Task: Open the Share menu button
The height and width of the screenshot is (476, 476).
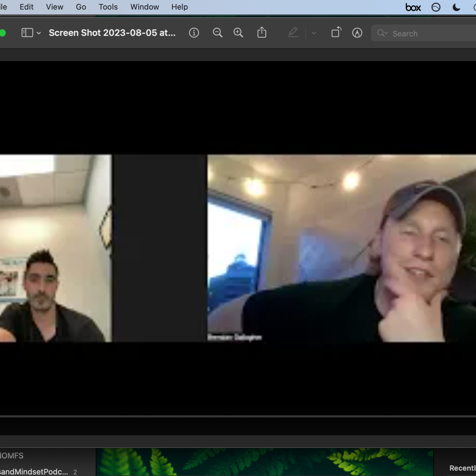Action: click(x=262, y=32)
